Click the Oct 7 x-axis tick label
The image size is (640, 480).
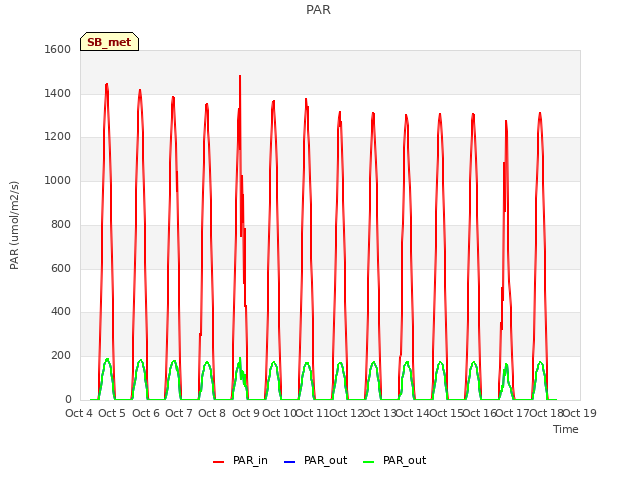pos(179,413)
